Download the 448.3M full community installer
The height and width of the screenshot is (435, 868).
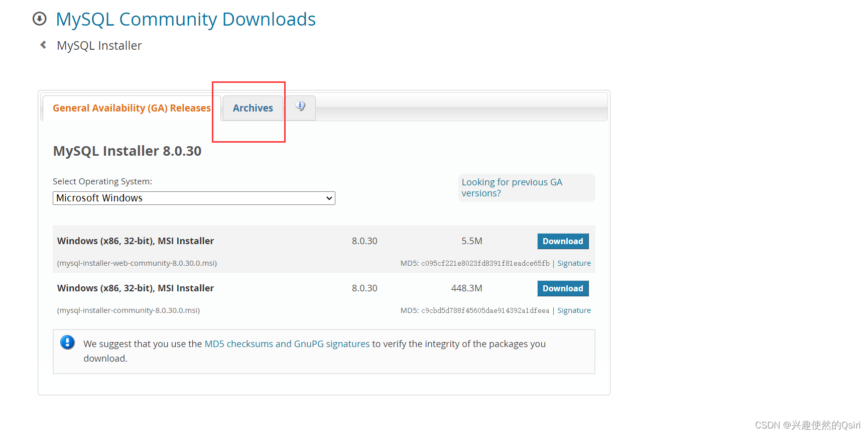(x=563, y=288)
